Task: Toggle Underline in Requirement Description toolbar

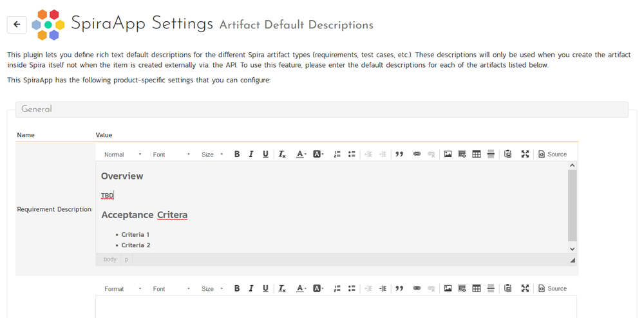Action: pyautogui.click(x=265, y=154)
